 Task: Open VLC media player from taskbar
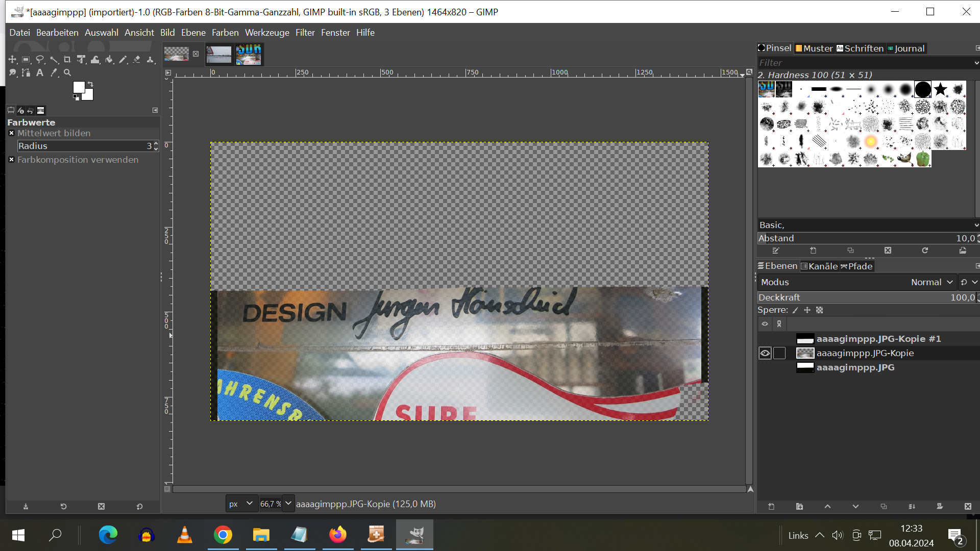point(185,535)
